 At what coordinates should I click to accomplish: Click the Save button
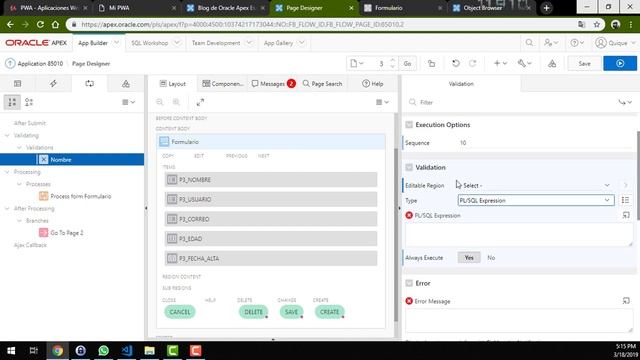(x=584, y=64)
